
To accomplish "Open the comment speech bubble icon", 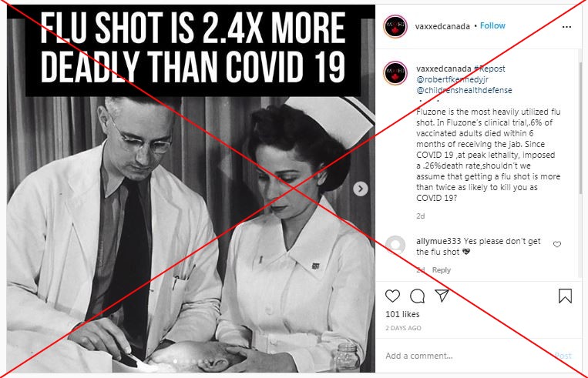I will pyautogui.click(x=417, y=296).
